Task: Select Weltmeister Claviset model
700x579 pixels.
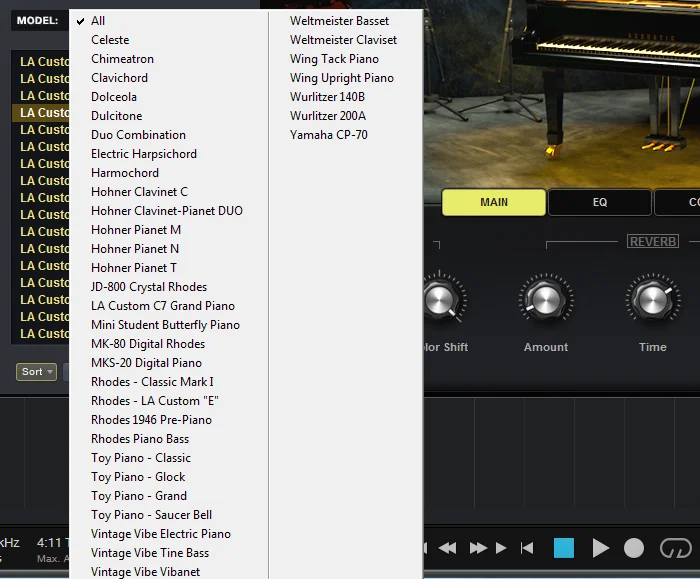Action: point(346,40)
